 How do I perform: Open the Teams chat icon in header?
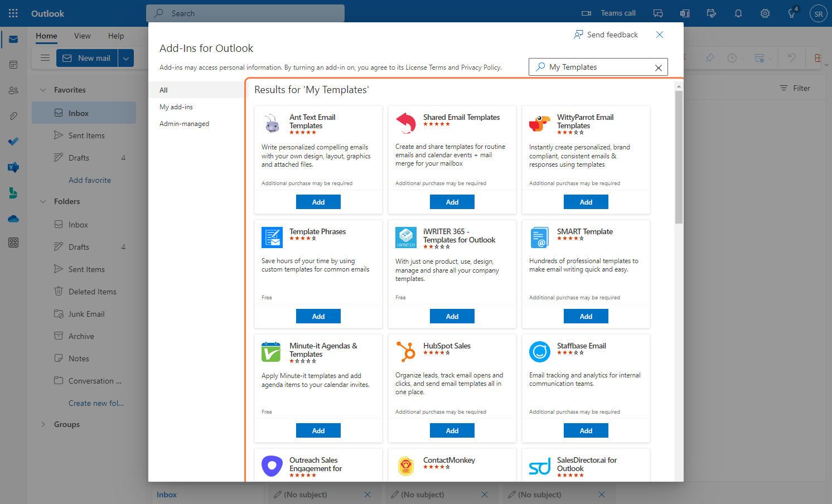[x=658, y=13]
